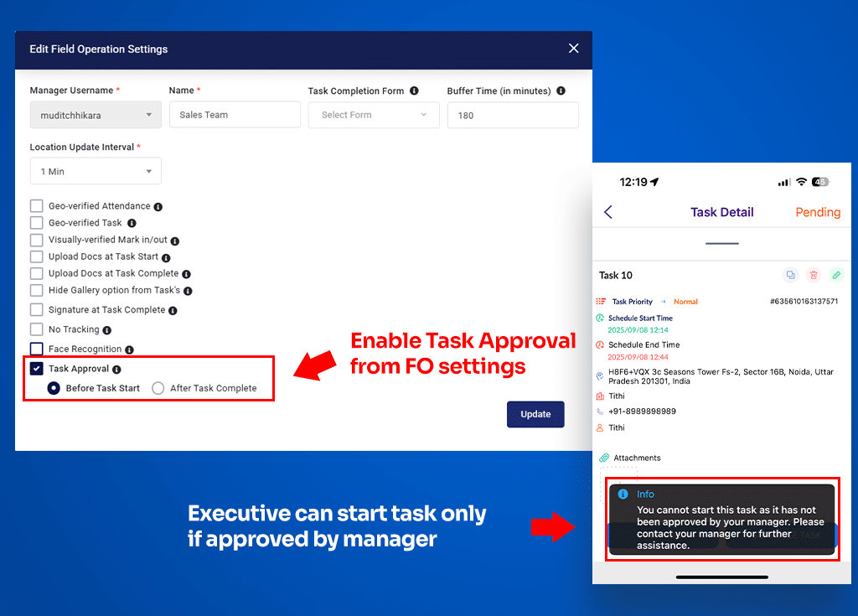
Task: Tick the No Tracking checkbox
Action: click(x=37, y=329)
